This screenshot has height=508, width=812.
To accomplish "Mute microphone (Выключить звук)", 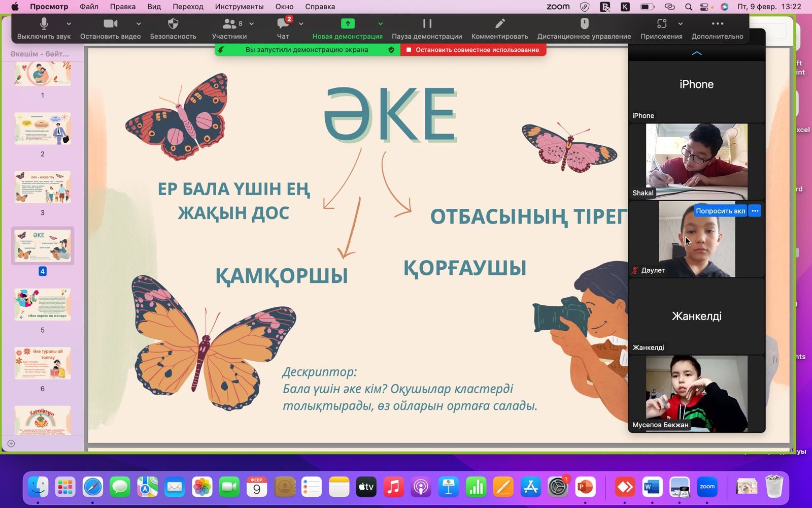I will [44, 24].
